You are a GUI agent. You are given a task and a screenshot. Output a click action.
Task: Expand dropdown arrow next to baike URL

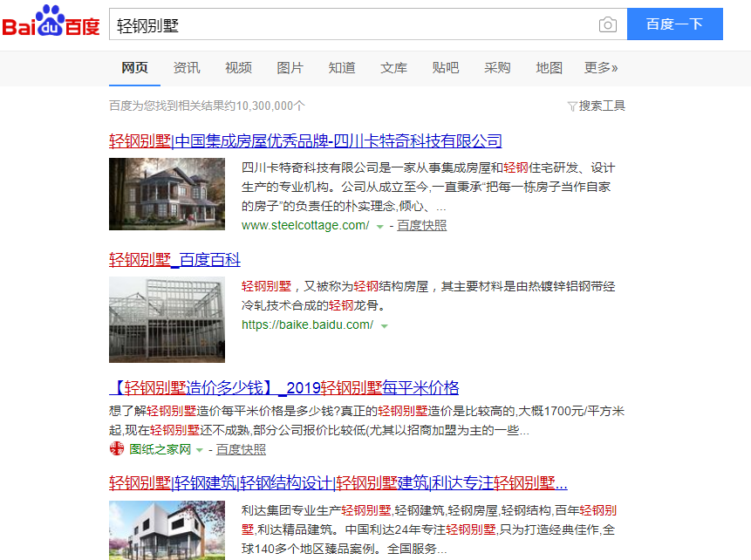pyautogui.click(x=384, y=326)
